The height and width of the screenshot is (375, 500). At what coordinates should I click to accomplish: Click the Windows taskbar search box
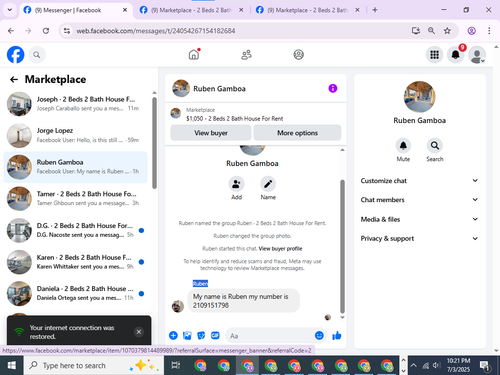94,365
